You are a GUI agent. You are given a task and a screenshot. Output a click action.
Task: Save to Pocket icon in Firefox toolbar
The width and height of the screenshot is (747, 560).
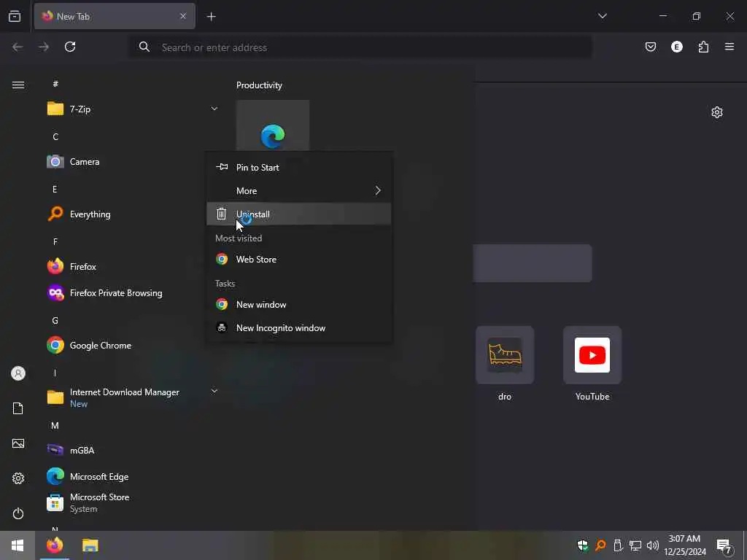coord(651,47)
